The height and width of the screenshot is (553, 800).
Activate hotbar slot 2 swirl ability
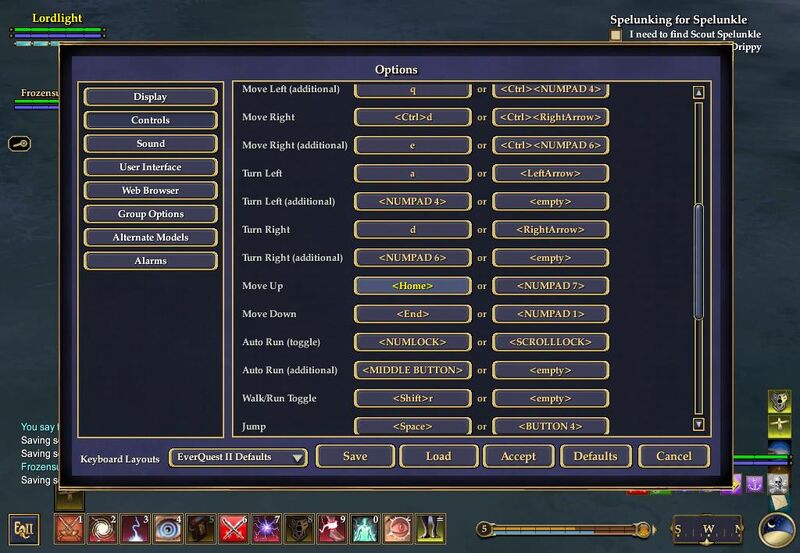(101, 527)
